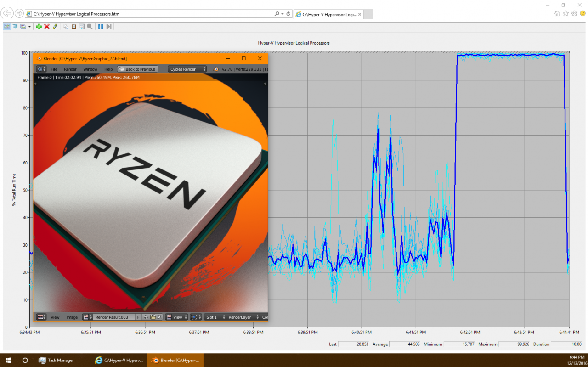Open a new browser tab

pyautogui.click(x=368, y=14)
